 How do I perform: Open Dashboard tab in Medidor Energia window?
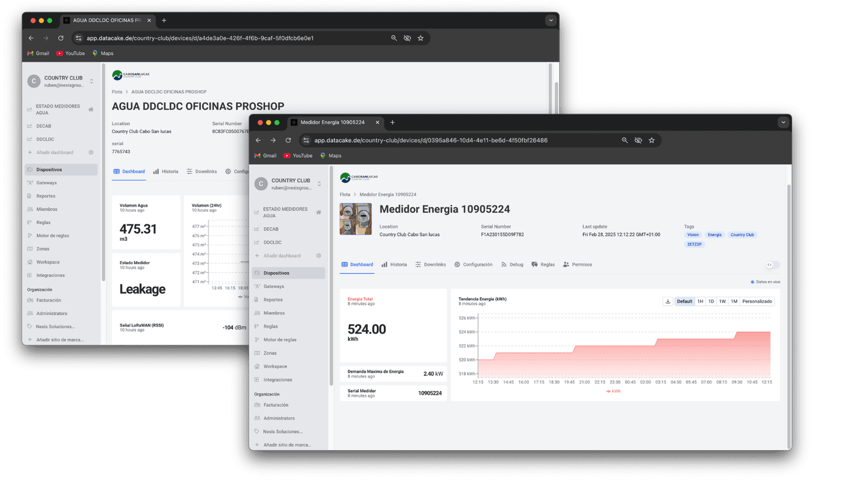(357, 265)
